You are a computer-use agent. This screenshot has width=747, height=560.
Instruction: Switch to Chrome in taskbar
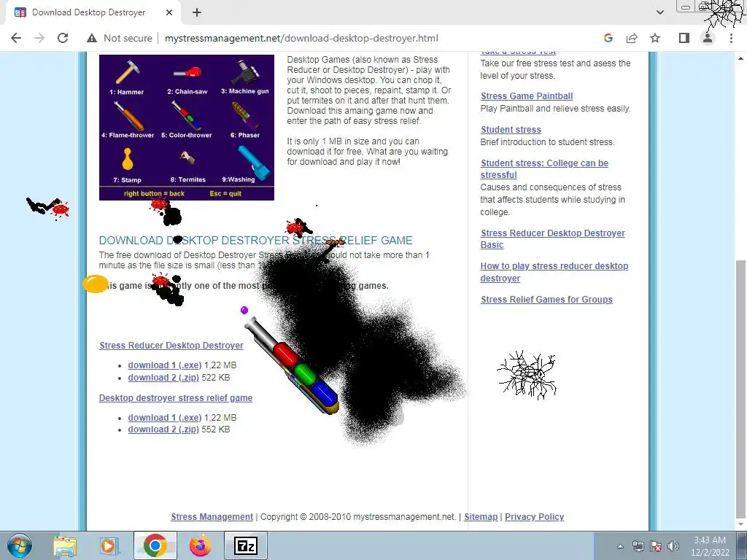click(x=155, y=545)
